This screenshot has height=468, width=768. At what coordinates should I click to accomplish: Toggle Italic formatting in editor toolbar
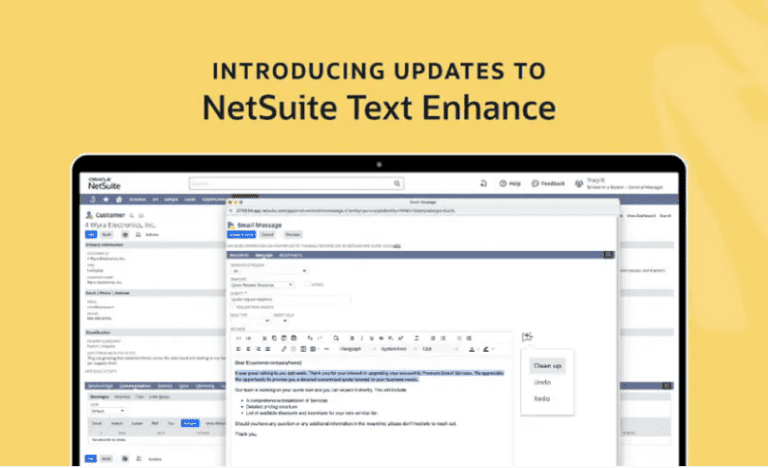coord(361,338)
